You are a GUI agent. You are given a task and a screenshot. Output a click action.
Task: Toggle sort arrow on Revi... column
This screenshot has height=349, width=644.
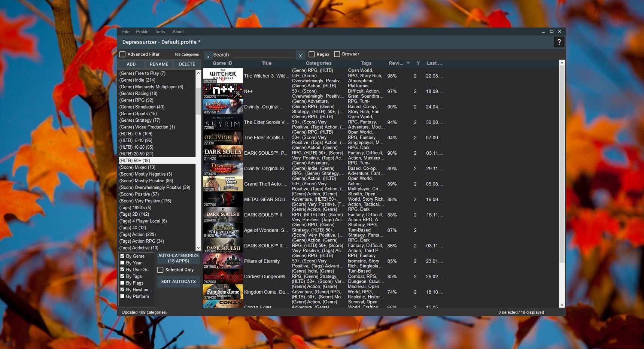tap(408, 63)
